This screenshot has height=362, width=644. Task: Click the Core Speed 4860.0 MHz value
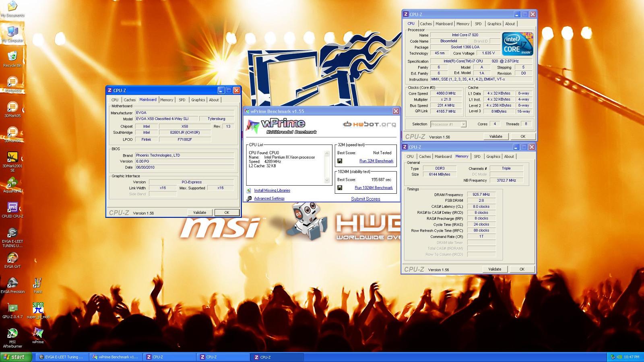pos(446,93)
